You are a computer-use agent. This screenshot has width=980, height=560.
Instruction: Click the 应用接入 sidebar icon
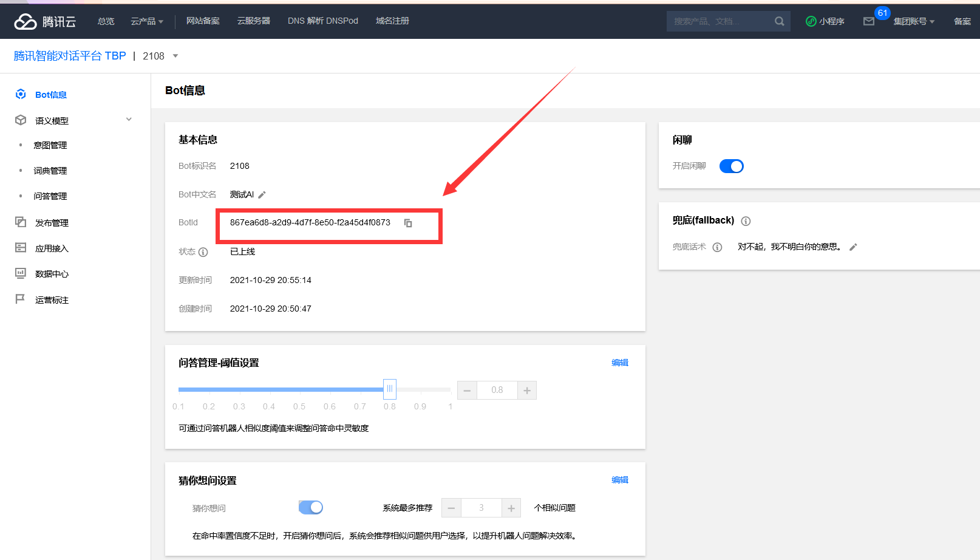21,248
